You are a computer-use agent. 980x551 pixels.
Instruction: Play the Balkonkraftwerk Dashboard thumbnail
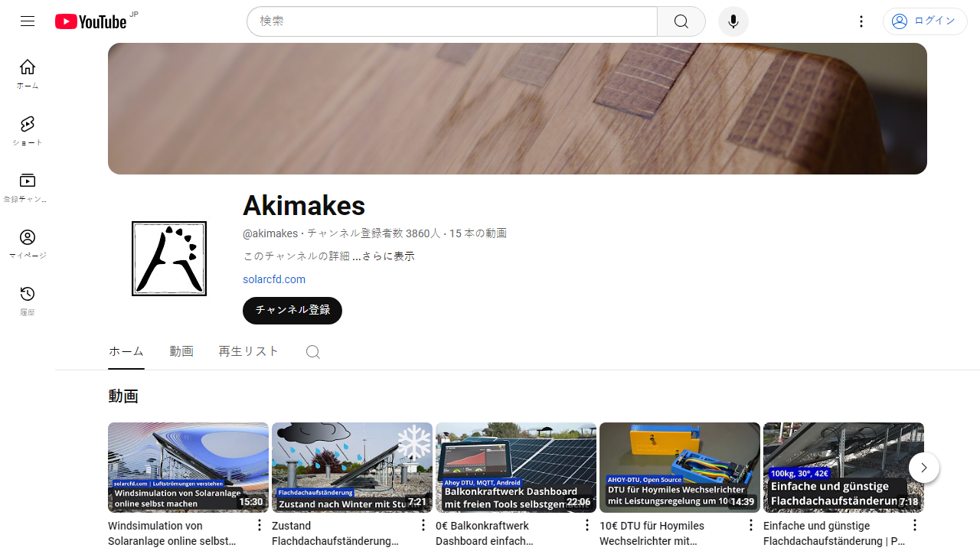[516, 468]
